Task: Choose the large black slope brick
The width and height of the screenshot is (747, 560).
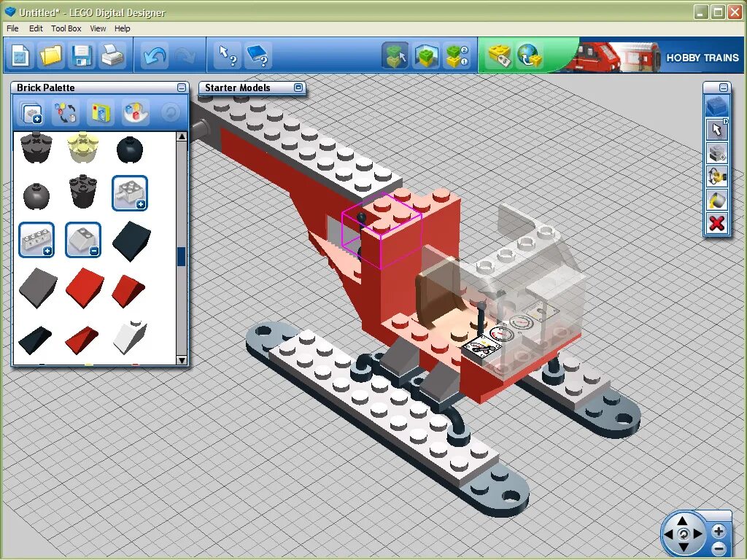Action: click(x=131, y=241)
